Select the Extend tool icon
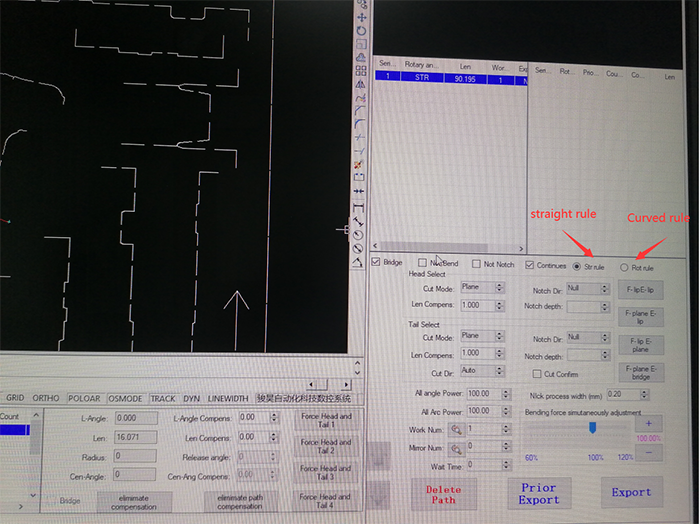Image resolution: width=700 pixels, height=524 pixels. pos(360,151)
